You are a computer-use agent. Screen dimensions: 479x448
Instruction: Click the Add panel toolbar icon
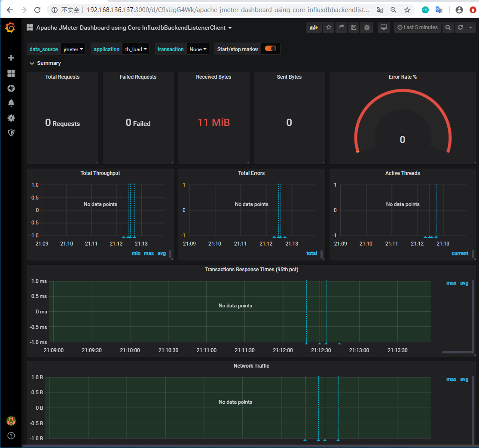(x=314, y=28)
